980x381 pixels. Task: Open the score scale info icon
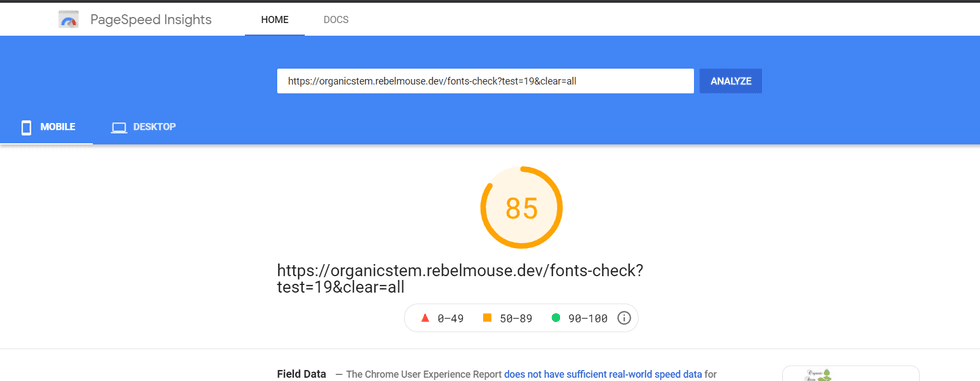pyautogui.click(x=624, y=318)
